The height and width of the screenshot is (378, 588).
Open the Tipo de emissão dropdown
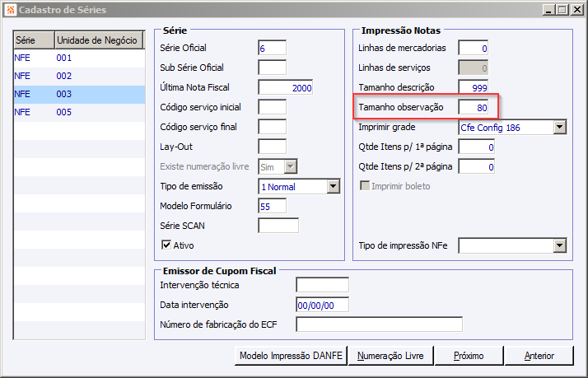(333, 186)
